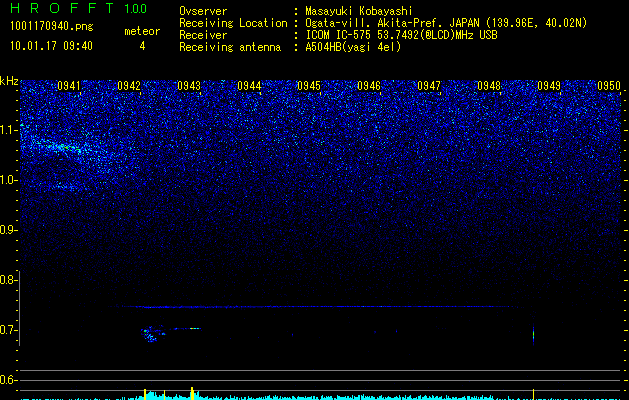629x400 pixels.
Task: Click the 0942 time axis label
Action: 129,86
